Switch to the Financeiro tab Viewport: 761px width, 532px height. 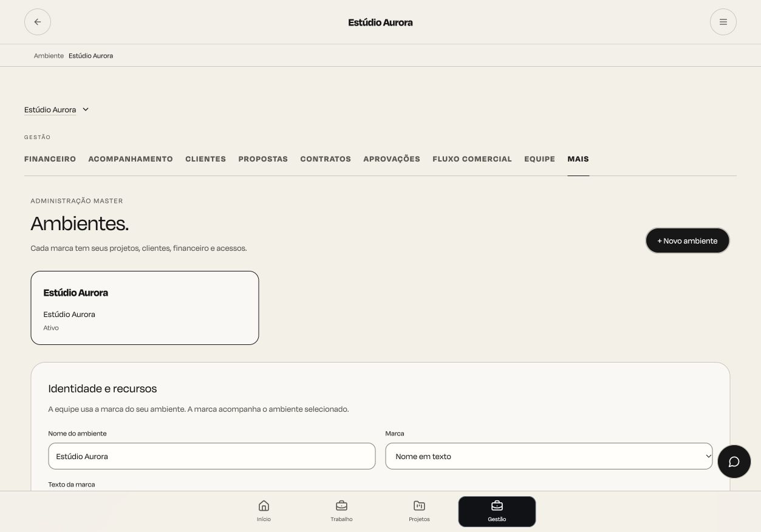point(50,159)
